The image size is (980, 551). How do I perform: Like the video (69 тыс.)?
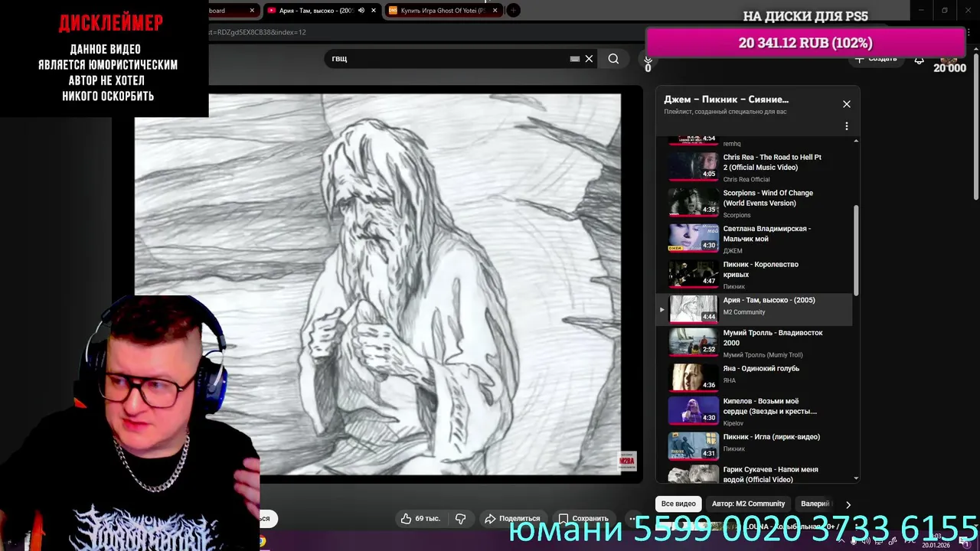click(420, 518)
